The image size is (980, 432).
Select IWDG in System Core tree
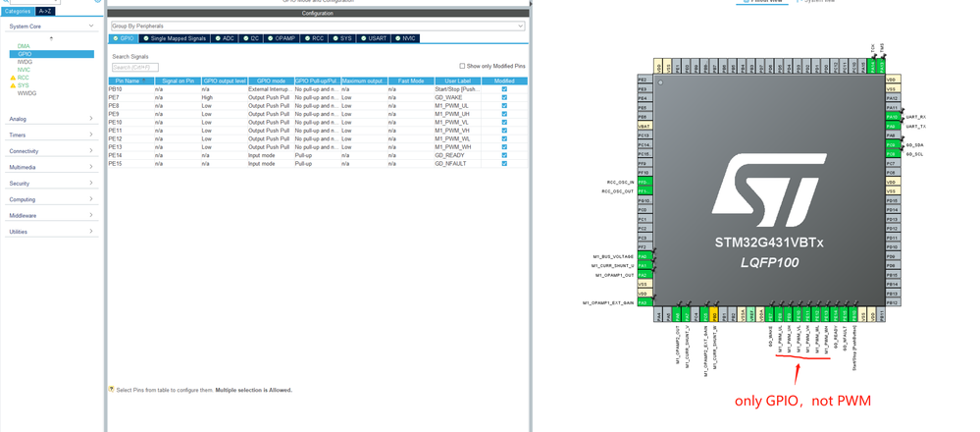click(x=25, y=62)
